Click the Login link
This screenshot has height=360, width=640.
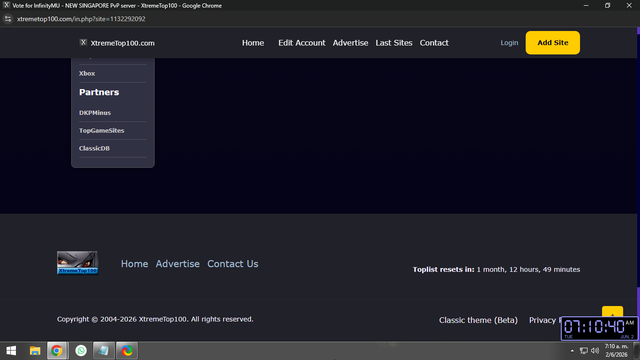pos(509,43)
